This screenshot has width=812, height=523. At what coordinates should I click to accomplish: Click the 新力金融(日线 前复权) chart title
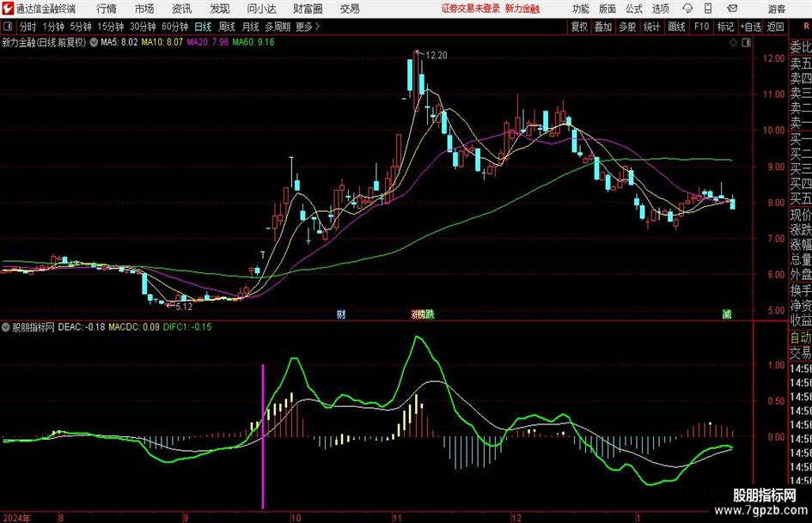pyautogui.click(x=44, y=42)
